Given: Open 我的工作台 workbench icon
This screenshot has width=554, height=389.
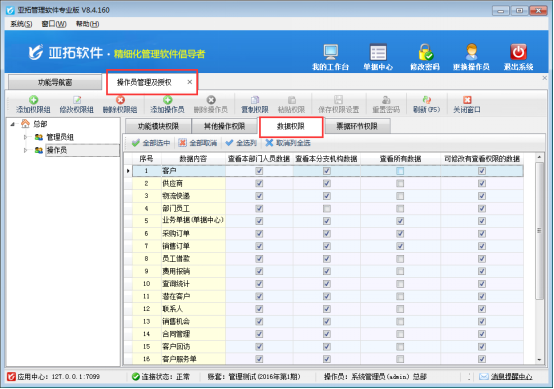Looking at the screenshot, I should pos(330,53).
